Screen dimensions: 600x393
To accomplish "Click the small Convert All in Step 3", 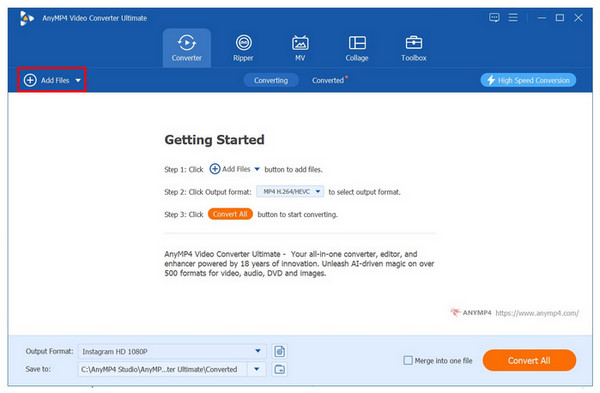I will [230, 214].
